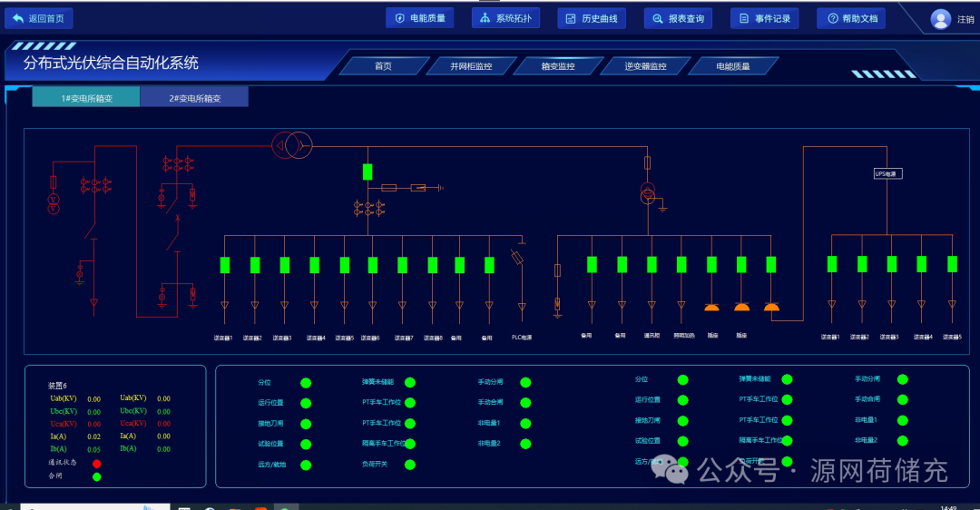Click the user avatar icon
Screen dimensions: 980x510
tap(941, 19)
